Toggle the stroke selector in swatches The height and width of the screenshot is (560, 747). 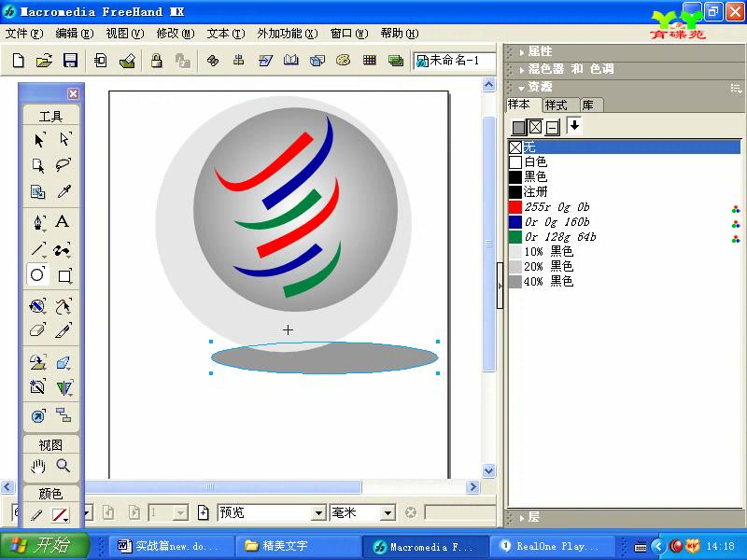535,127
